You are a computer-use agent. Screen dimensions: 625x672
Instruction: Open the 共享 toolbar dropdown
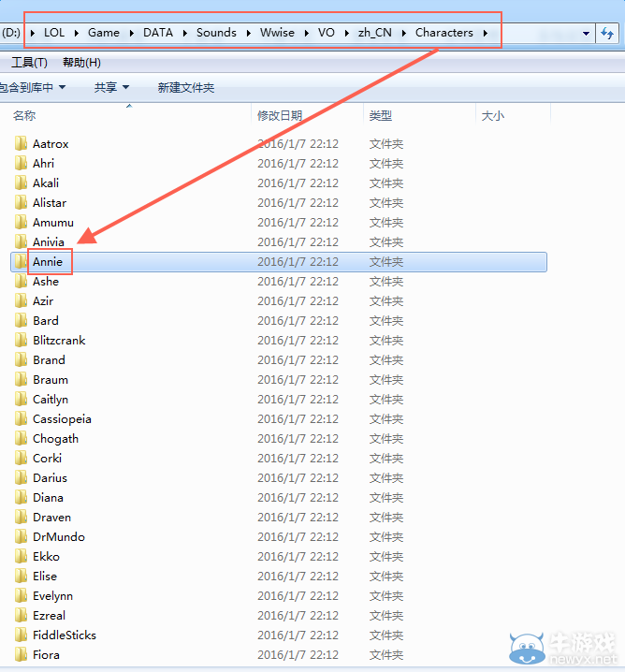pos(111,87)
